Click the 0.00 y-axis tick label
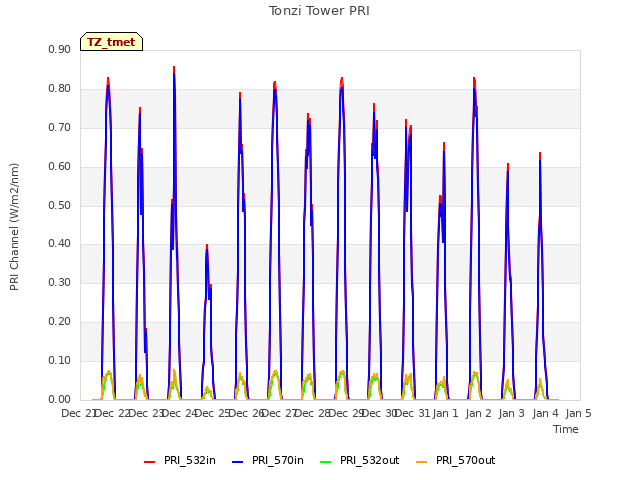640x480 pixels. point(60,400)
